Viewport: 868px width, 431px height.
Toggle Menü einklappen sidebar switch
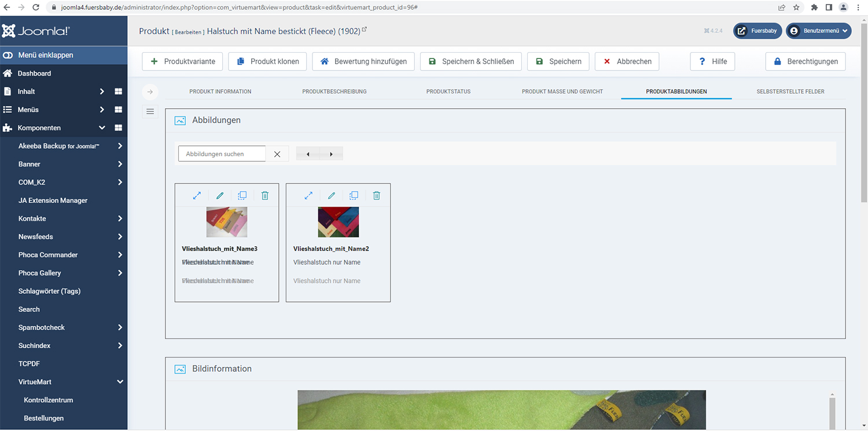pyautogui.click(x=8, y=55)
